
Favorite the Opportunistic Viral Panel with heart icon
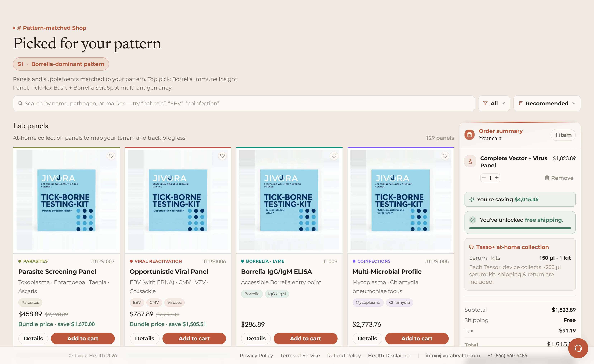pyautogui.click(x=222, y=156)
